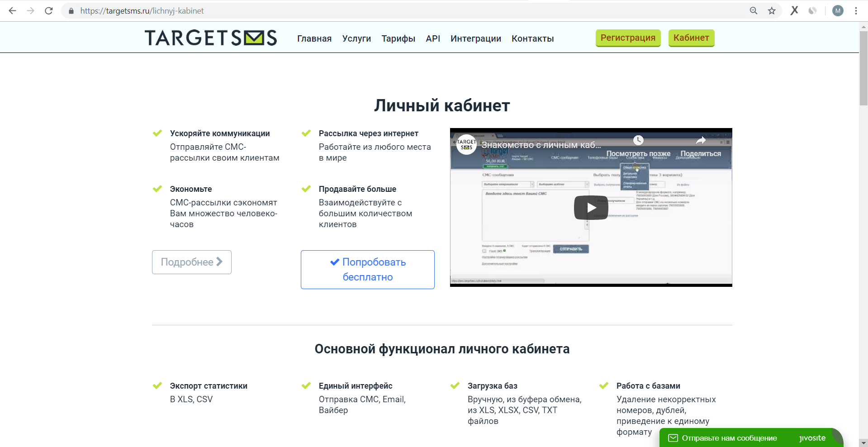Click the TargetSMS channel avatar on video
The image size is (868, 447).
[467, 145]
